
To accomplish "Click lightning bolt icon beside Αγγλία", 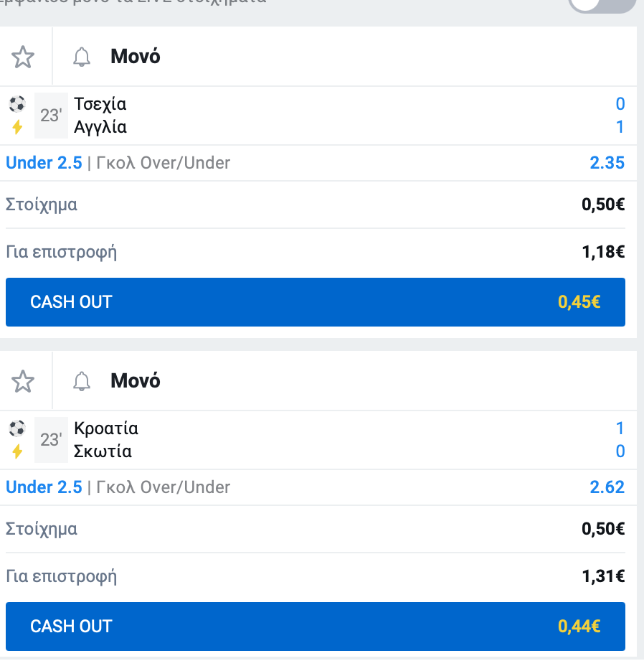I will click(17, 127).
